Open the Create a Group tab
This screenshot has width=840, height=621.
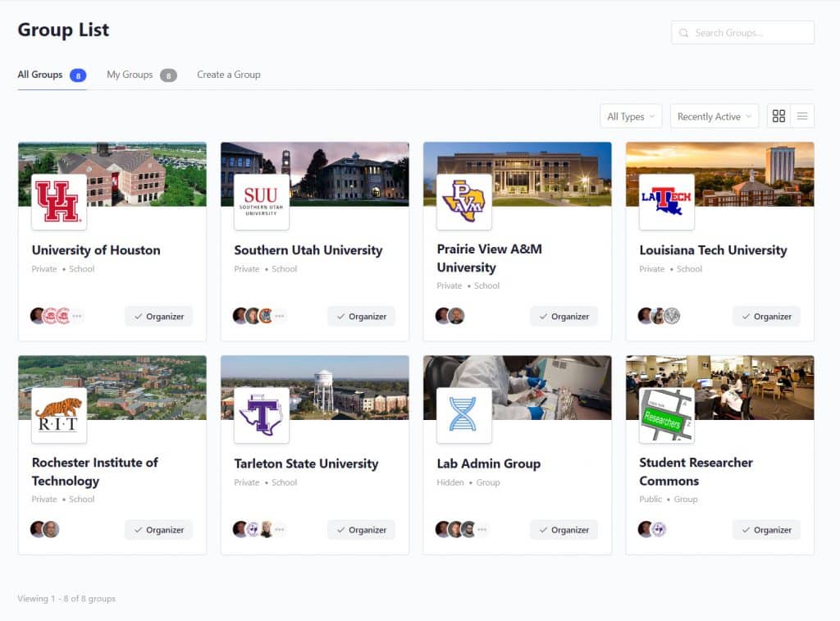click(229, 75)
